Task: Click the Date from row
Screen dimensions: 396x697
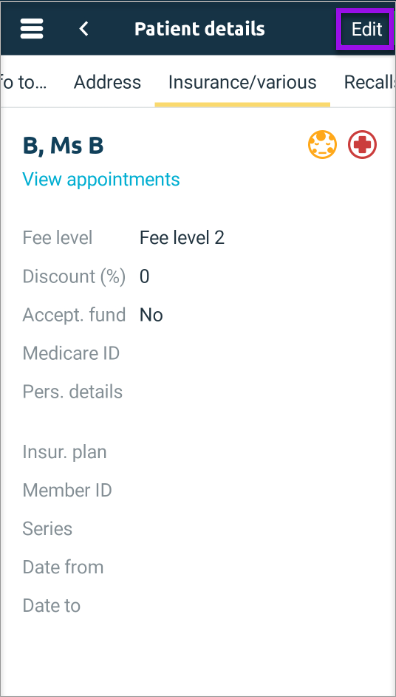Action: [198, 567]
